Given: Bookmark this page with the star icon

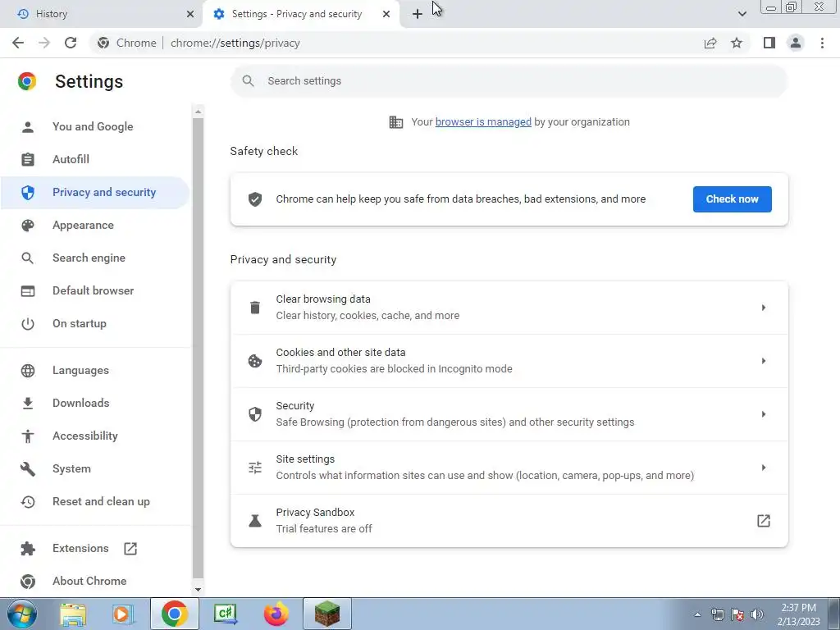Looking at the screenshot, I should (737, 43).
